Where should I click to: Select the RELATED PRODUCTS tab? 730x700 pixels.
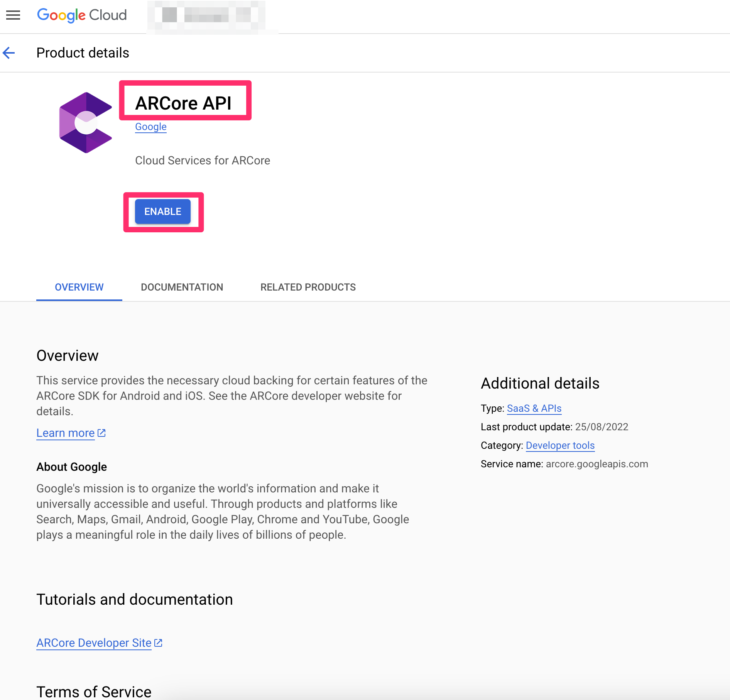click(308, 287)
